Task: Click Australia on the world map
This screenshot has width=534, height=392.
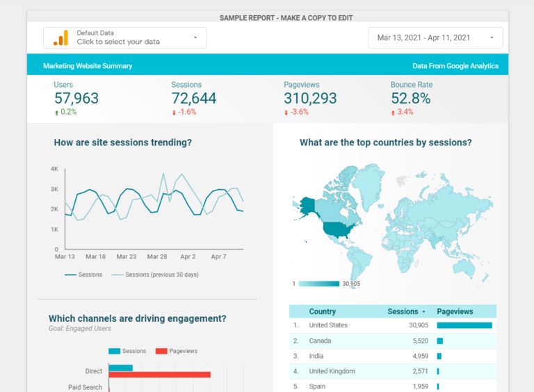Action: pos(464,267)
